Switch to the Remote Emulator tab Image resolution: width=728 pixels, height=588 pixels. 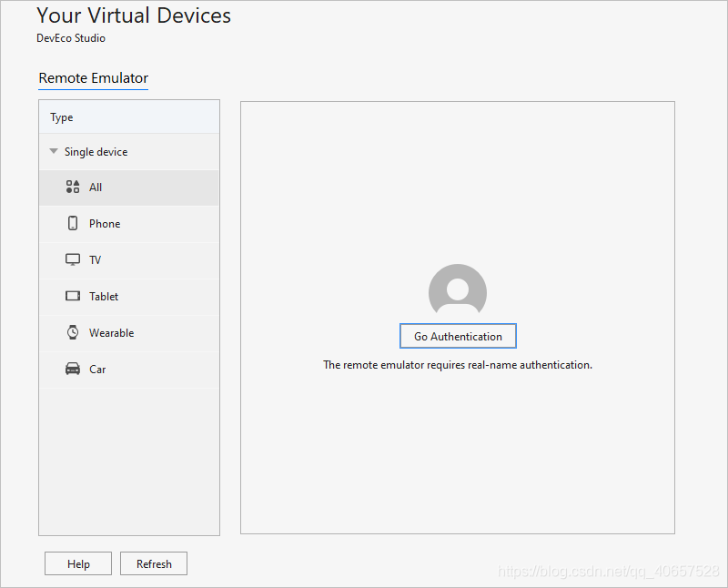(94, 78)
